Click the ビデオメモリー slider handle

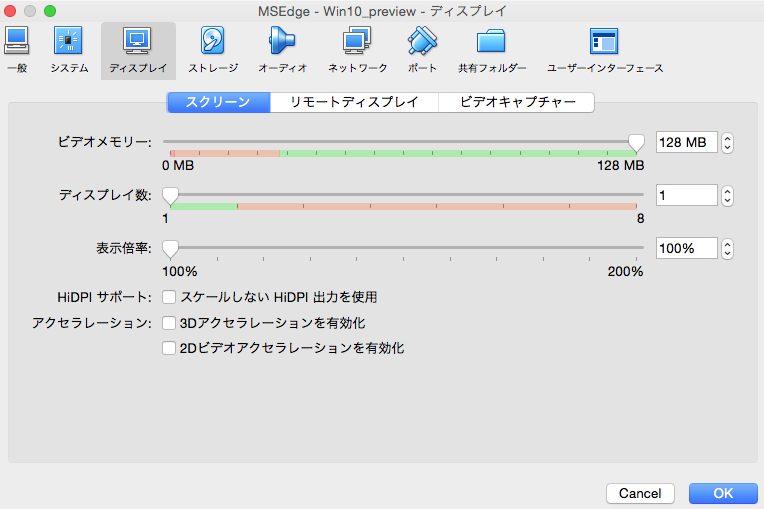click(x=636, y=143)
